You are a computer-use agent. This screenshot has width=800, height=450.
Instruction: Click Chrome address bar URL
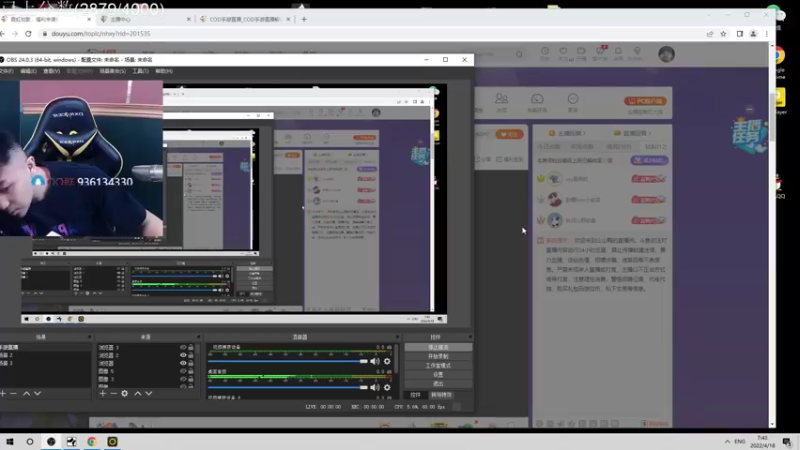pyautogui.click(x=101, y=34)
